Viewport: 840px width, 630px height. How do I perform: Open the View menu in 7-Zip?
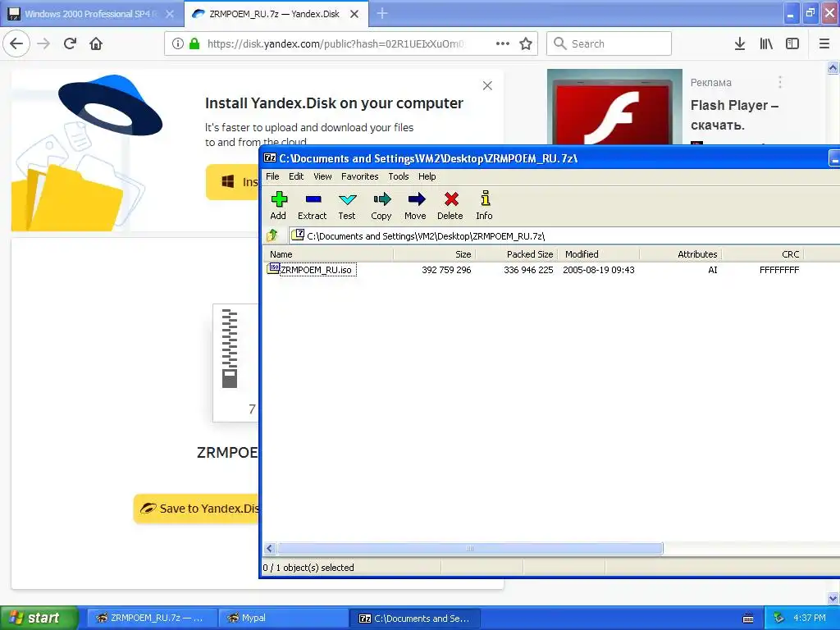tap(322, 176)
